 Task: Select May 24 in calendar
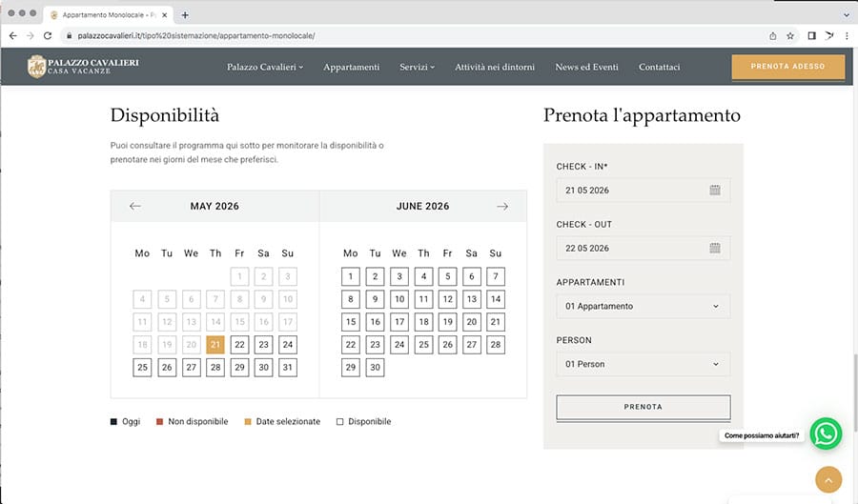tap(288, 344)
